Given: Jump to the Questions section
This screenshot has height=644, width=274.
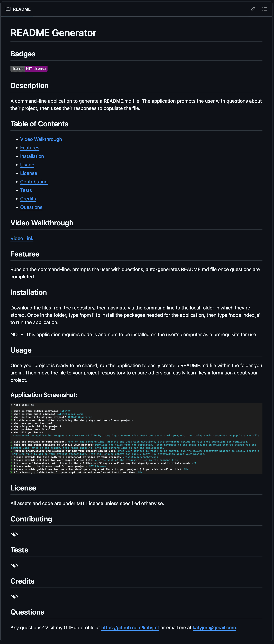Looking at the screenshot, I should click(31, 207).
